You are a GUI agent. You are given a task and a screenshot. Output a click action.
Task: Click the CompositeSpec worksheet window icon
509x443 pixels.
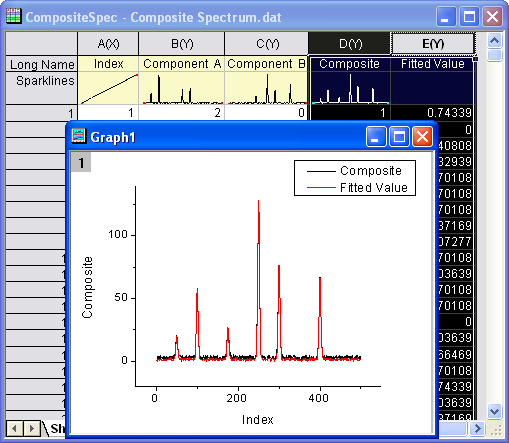(x=13, y=16)
